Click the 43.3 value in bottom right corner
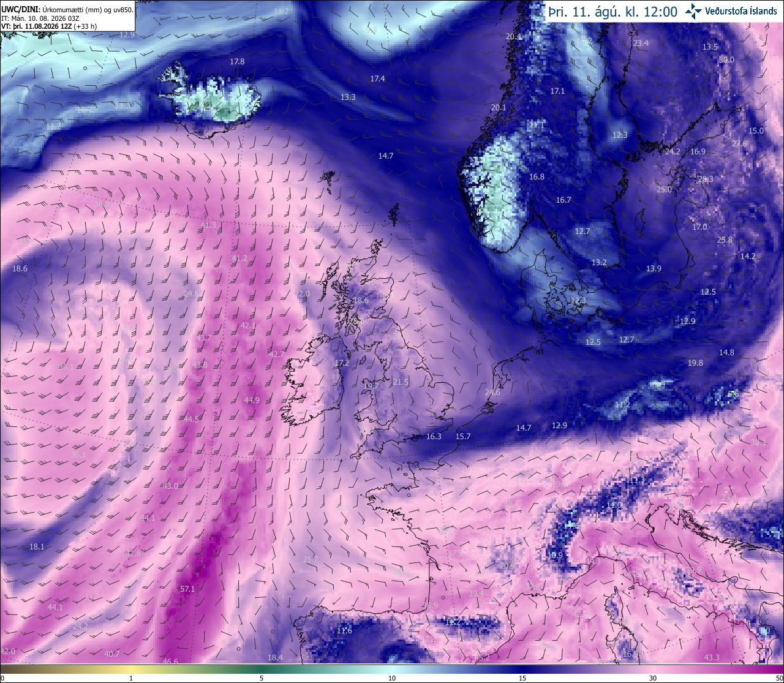784x683 pixels. [712, 657]
